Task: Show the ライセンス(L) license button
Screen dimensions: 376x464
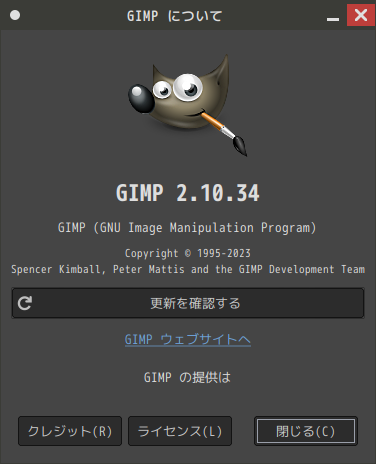Action: 180,431
